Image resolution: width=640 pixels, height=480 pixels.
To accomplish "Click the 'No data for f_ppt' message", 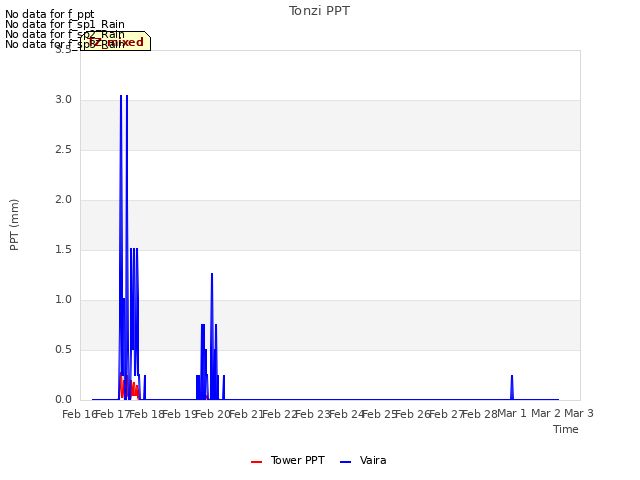I will 50,14.
